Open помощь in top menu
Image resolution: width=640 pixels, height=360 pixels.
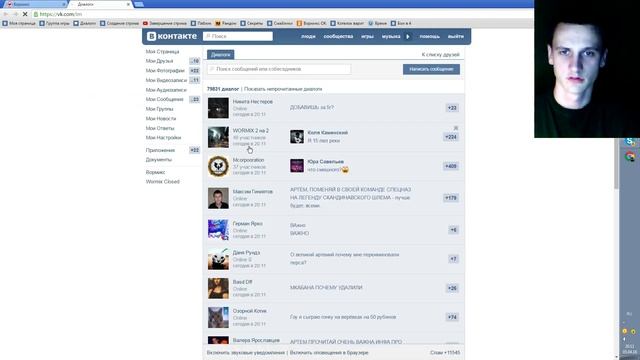tap(429, 36)
